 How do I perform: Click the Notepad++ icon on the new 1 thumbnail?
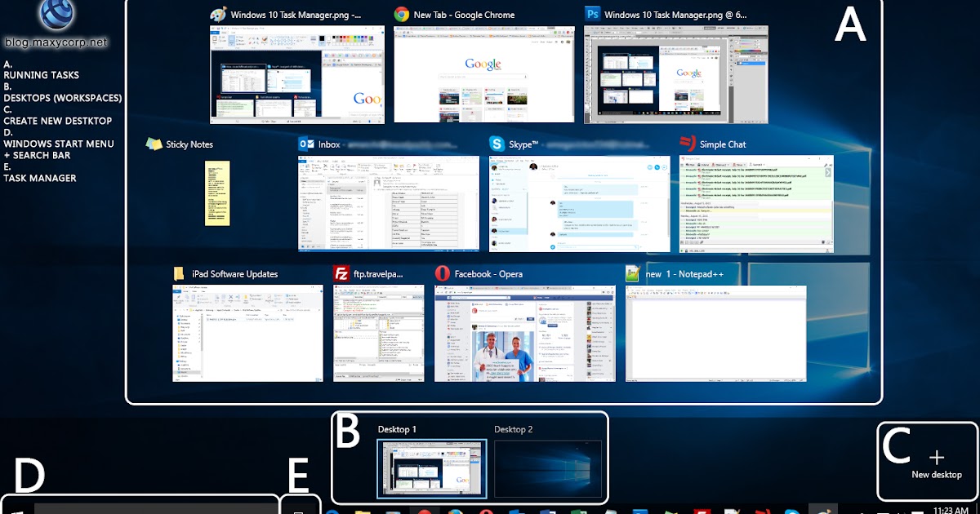click(x=633, y=273)
